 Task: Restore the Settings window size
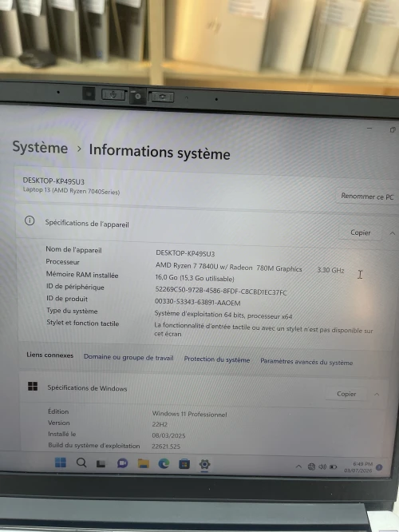click(393, 129)
